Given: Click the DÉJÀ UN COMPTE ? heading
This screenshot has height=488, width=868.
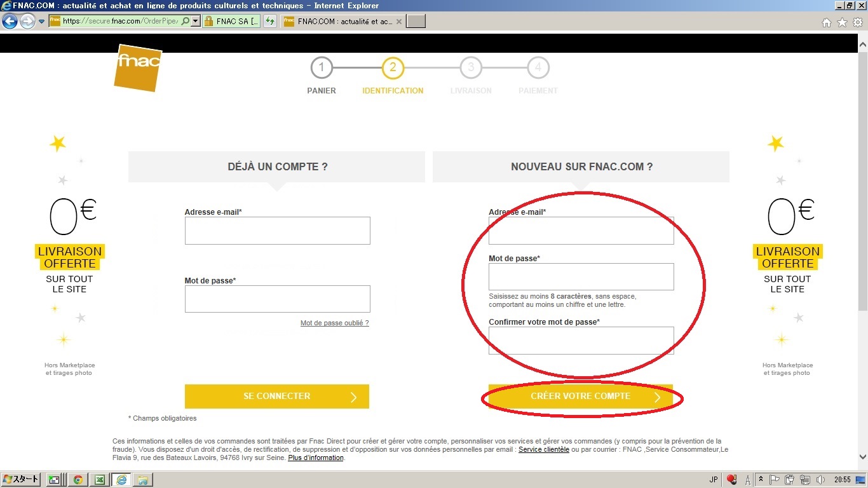Looking at the screenshot, I should pyautogui.click(x=277, y=167).
